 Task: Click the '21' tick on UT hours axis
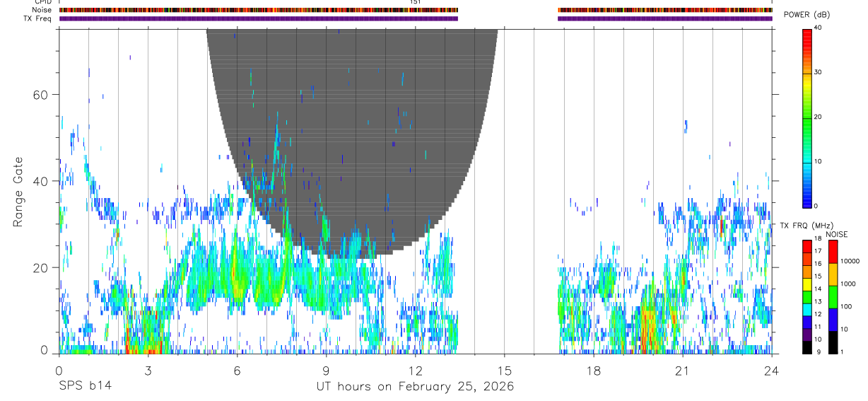pos(683,370)
